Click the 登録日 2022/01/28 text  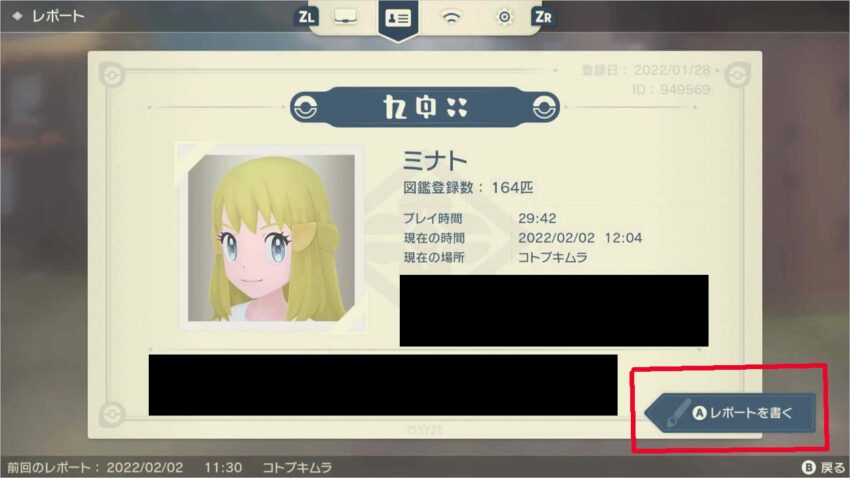[x=646, y=70]
